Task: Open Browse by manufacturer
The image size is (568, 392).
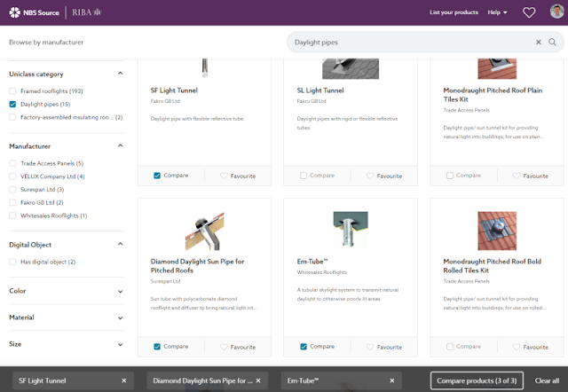Action: click(x=46, y=43)
